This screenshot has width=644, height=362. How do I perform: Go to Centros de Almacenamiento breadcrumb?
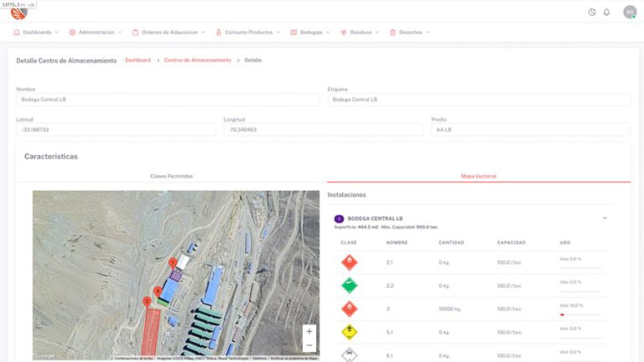tap(197, 60)
